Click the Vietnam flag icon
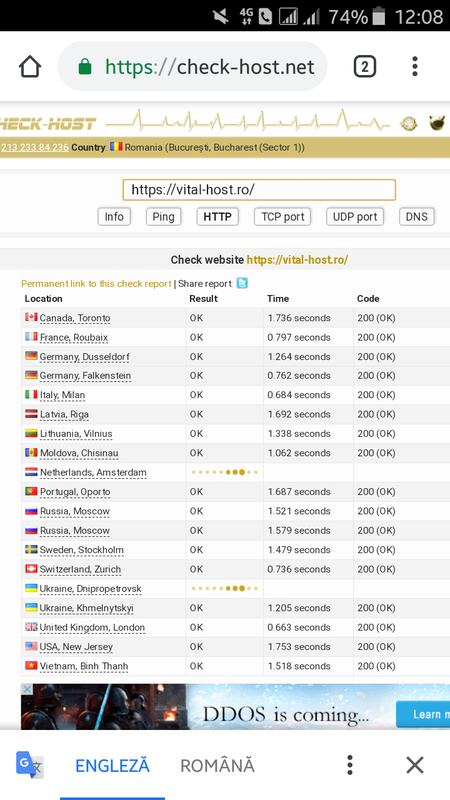The height and width of the screenshot is (800, 450). tap(31, 666)
